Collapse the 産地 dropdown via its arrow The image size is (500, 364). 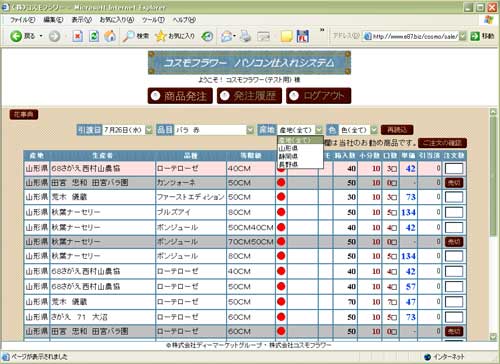[319, 130]
